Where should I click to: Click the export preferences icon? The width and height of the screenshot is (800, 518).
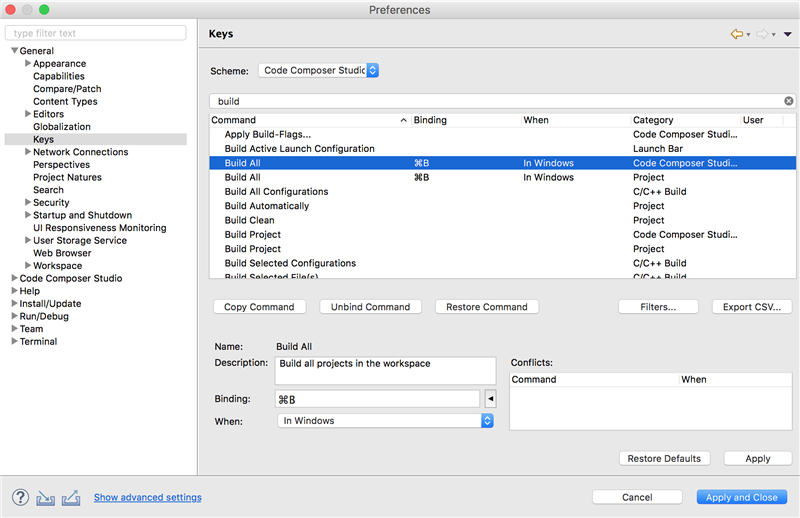point(71,498)
